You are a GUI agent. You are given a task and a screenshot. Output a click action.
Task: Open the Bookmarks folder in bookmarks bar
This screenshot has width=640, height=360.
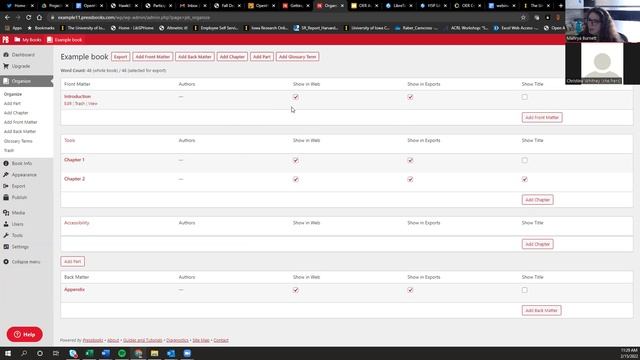point(41,28)
